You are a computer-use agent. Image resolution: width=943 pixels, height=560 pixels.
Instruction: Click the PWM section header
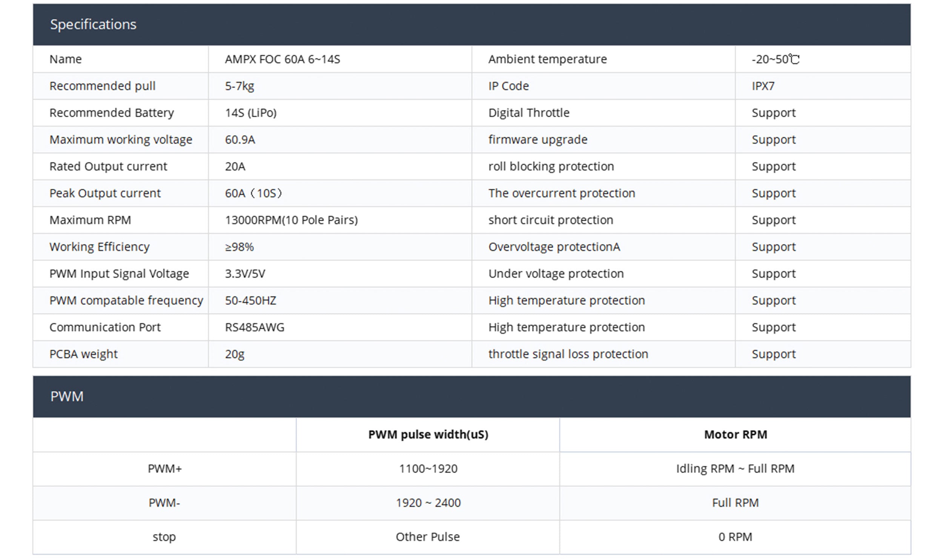pyautogui.click(x=67, y=396)
